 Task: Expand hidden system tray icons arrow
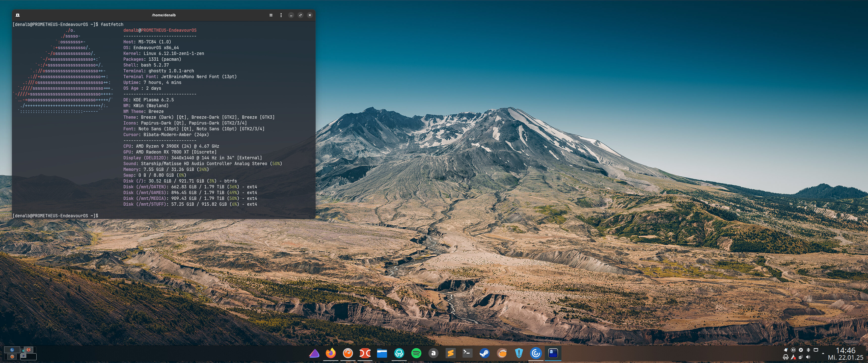tap(823, 353)
